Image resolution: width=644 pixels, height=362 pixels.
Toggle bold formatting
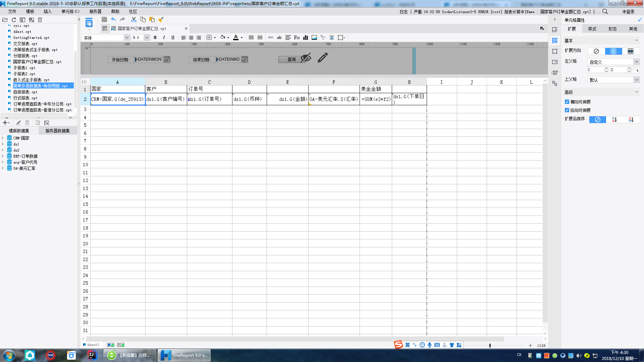(155, 38)
